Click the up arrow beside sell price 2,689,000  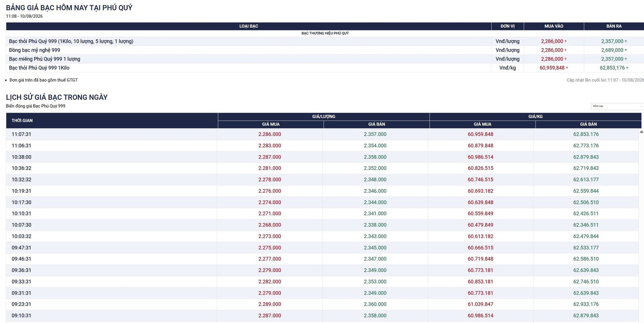626,50
